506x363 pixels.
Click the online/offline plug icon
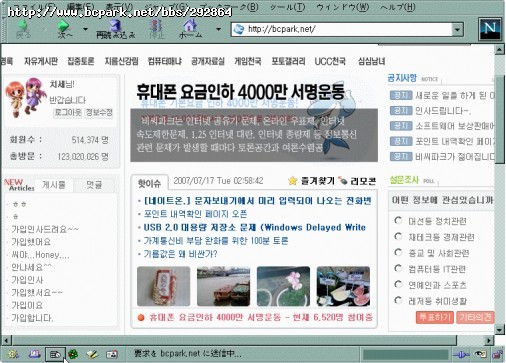[461, 355]
